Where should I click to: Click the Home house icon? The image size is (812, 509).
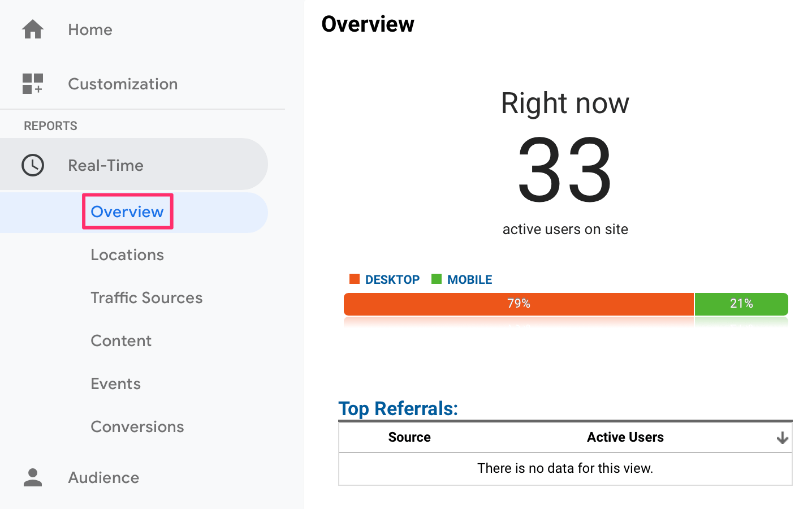(33, 29)
